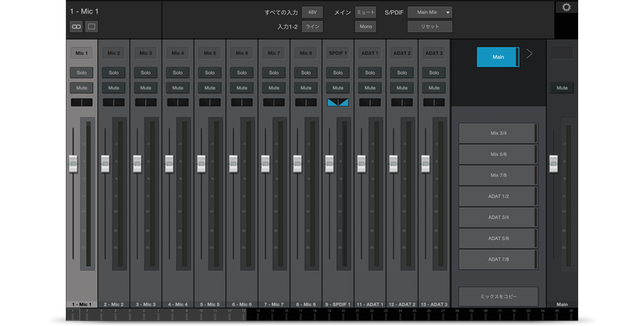The width and height of the screenshot is (644, 326).
Task: Open the S/PDIF Main Mix dropdown
Action: 429,12
